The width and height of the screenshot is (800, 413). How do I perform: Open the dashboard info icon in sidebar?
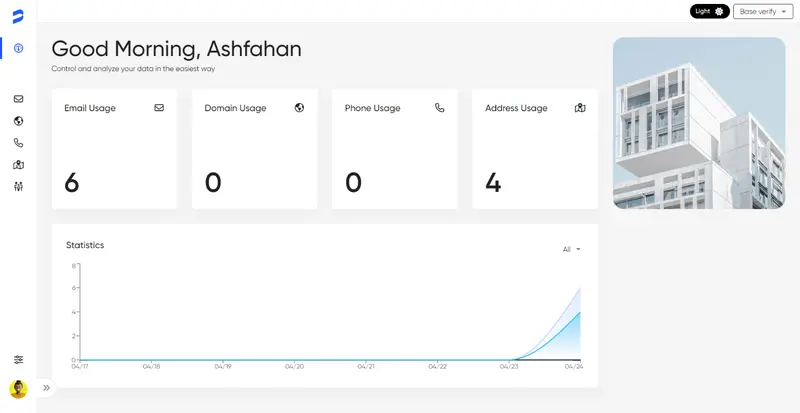pyautogui.click(x=18, y=48)
